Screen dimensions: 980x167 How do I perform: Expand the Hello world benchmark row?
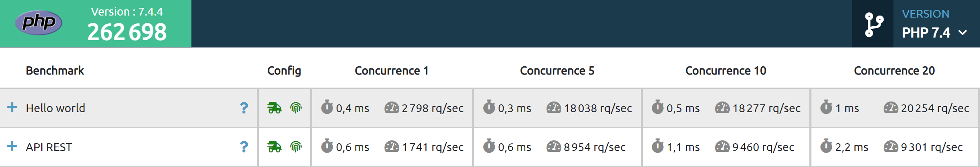click(12, 108)
